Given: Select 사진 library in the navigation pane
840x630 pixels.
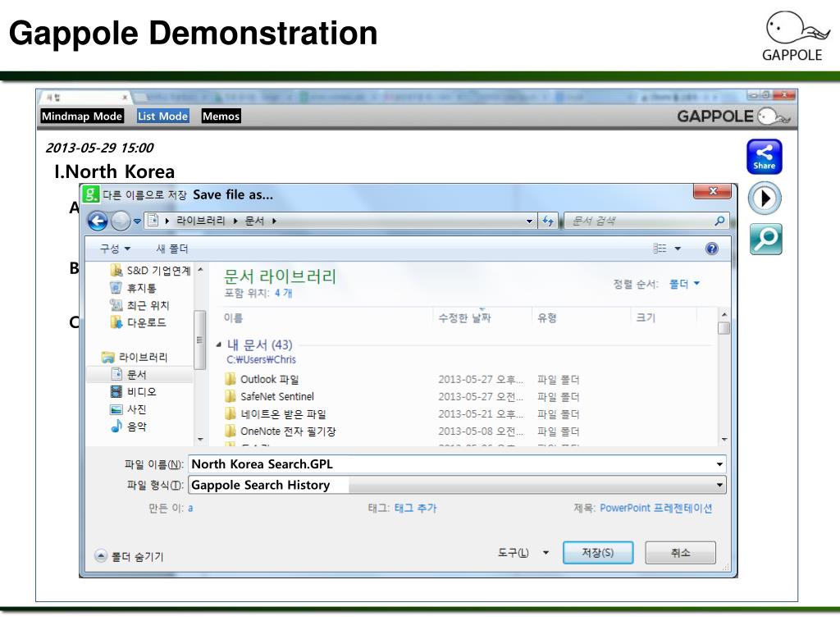Looking at the screenshot, I should [129, 409].
